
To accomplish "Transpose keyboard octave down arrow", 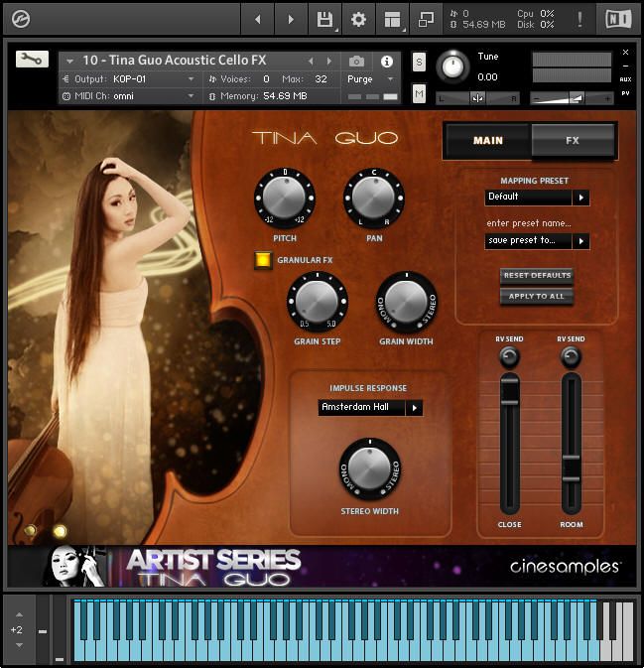I will (x=19, y=645).
